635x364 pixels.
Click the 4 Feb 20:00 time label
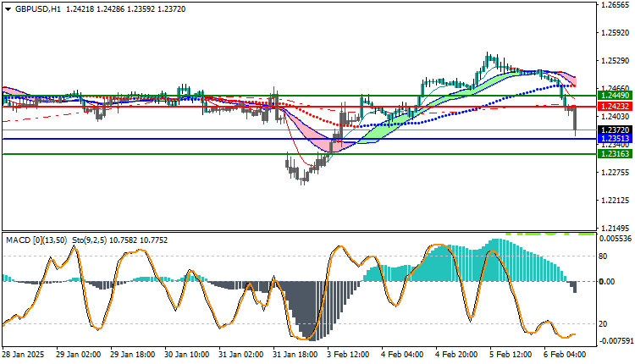(456, 355)
